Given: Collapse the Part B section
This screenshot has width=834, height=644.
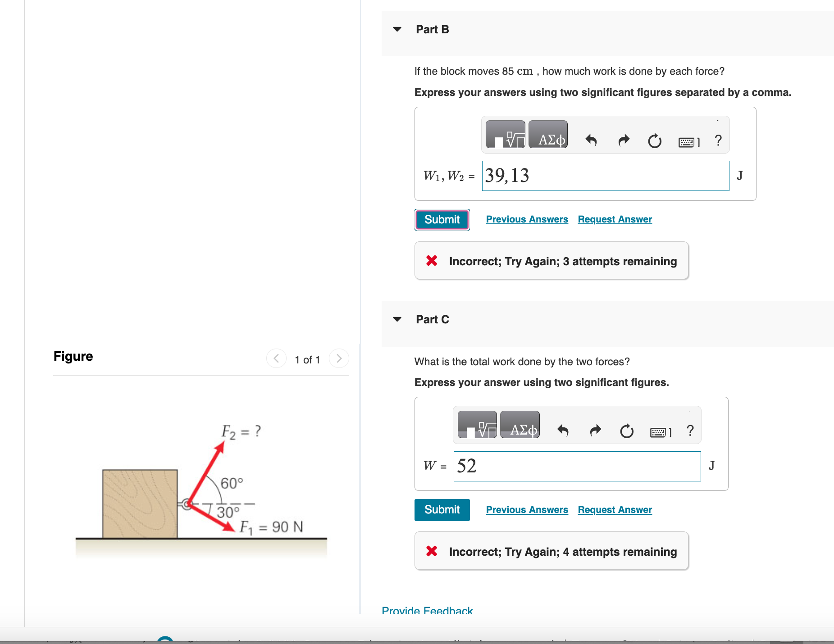Looking at the screenshot, I should click(x=396, y=29).
